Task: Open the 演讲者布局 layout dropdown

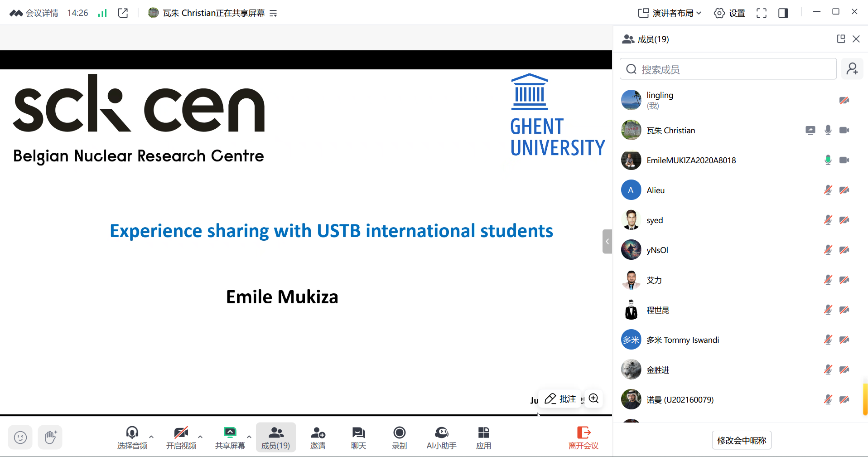Action: tap(670, 13)
